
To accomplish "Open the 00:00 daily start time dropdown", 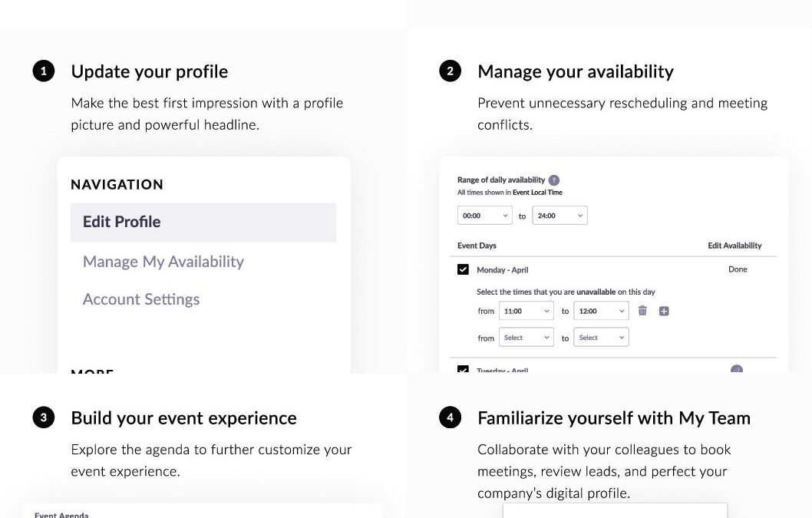I will 484,216.
